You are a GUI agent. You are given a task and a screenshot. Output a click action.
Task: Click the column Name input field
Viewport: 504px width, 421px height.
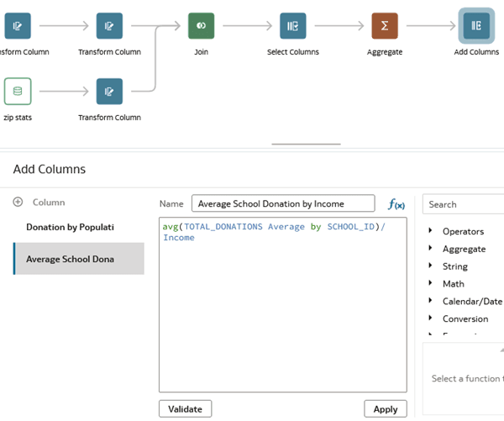point(283,203)
